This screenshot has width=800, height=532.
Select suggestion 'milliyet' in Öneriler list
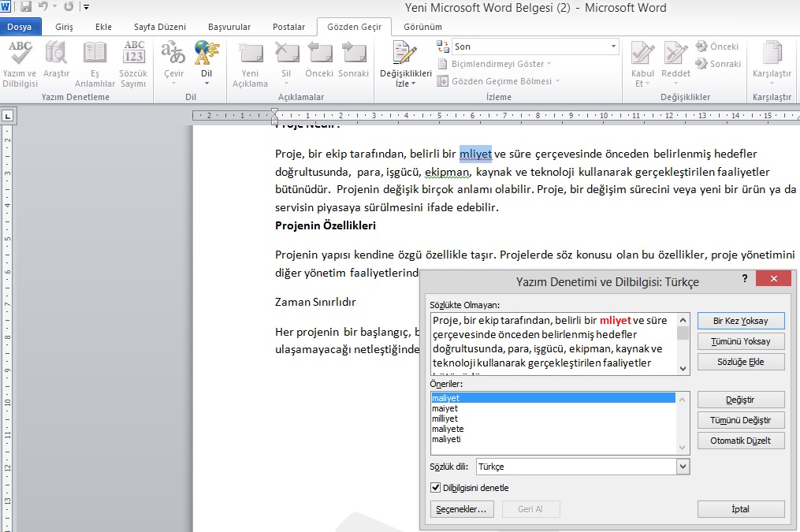point(553,419)
